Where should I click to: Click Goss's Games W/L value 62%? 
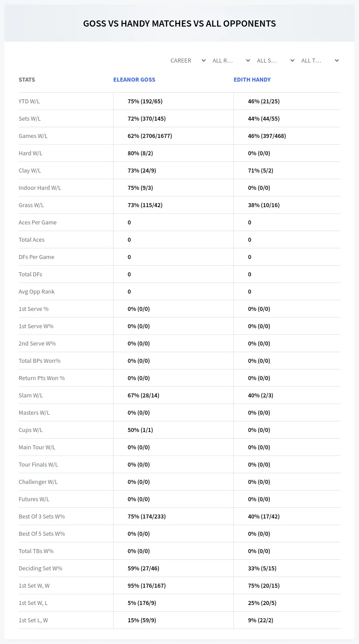point(150,136)
